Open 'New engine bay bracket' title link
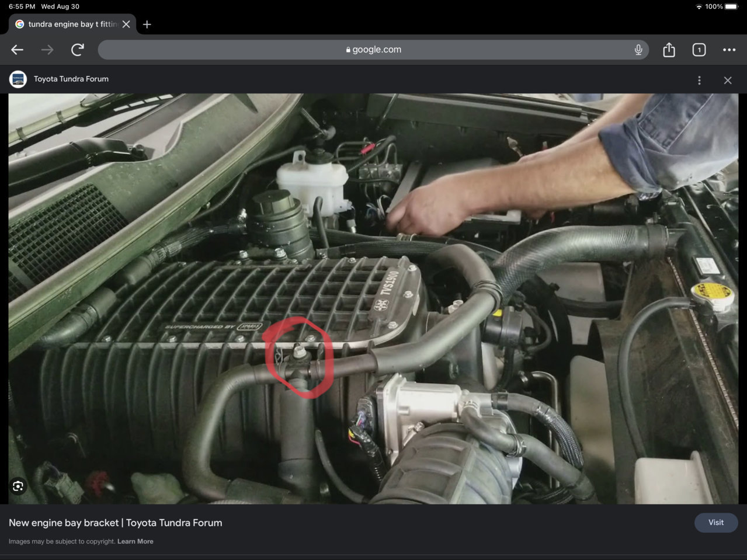The image size is (747, 560). click(x=116, y=523)
